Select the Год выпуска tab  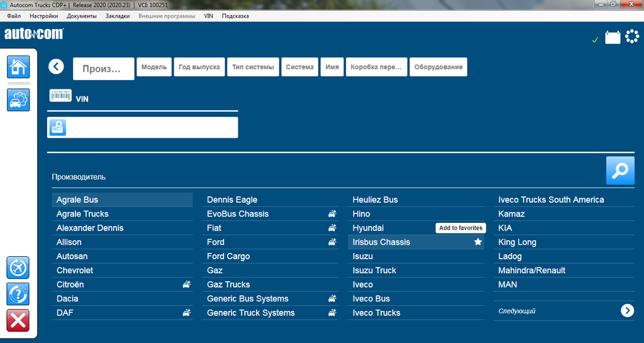point(199,67)
